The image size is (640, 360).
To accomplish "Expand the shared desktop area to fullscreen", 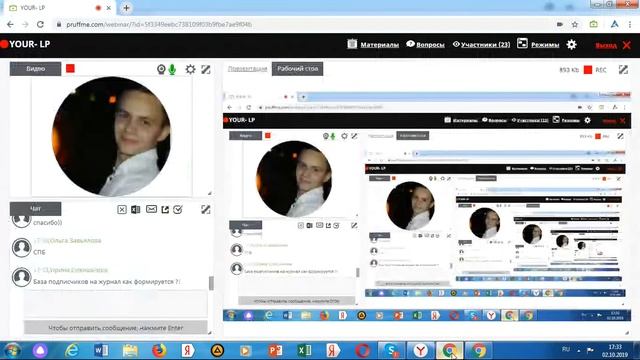I will tap(623, 70).
